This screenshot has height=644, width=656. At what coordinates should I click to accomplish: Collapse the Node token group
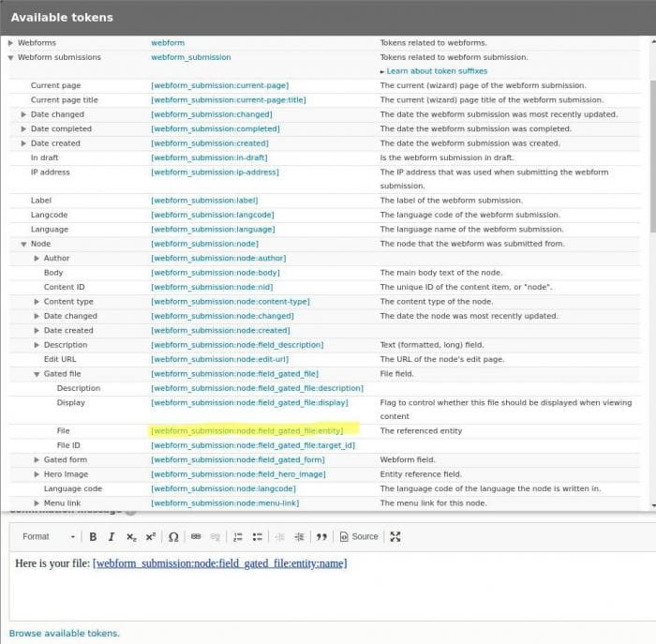pos(23,244)
